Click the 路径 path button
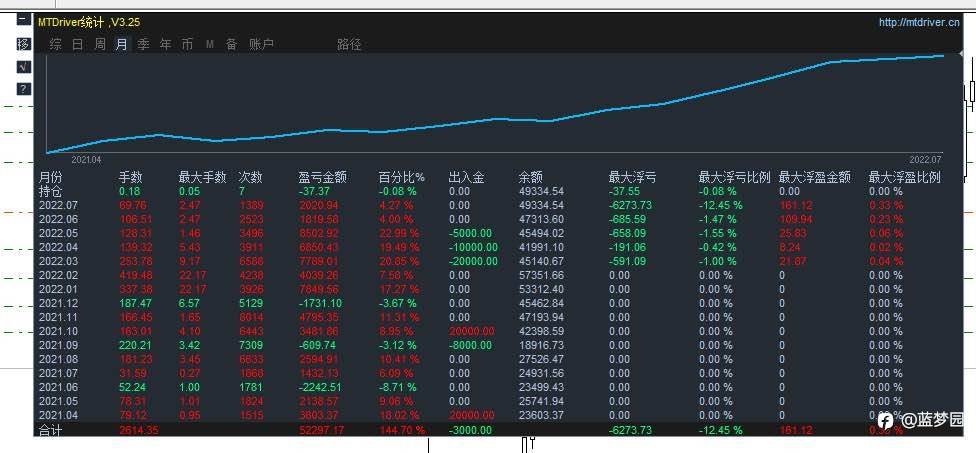The height and width of the screenshot is (453, 976). tap(349, 44)
